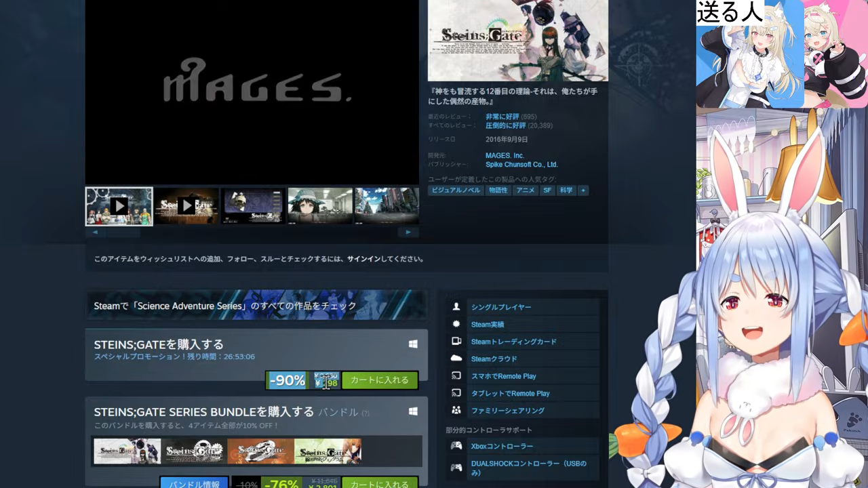Image resolution: width=868 pixels, height=488 pixels.
Task: Click the -90% discount badge
Action: click(288, 380)
